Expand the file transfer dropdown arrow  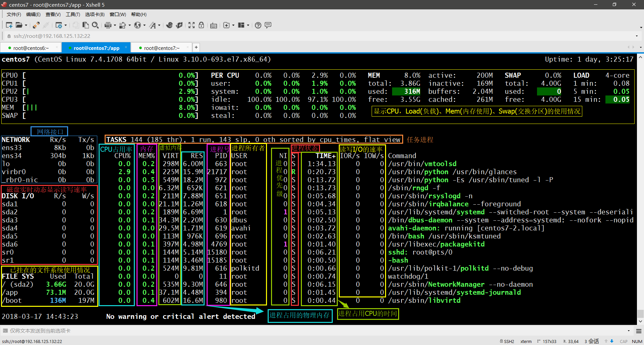(x=129, y=25)
